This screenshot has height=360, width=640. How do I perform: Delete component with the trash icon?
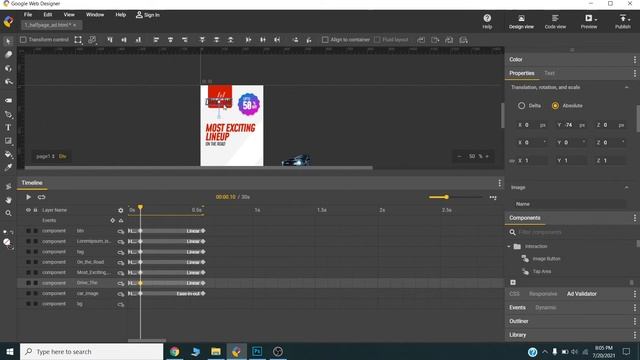point(631,282)
